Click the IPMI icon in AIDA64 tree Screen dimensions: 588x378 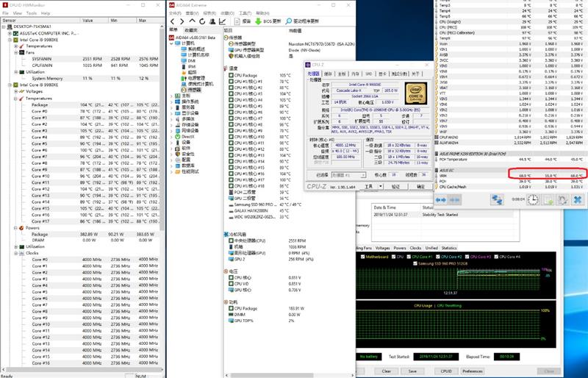tap(184, 66)
